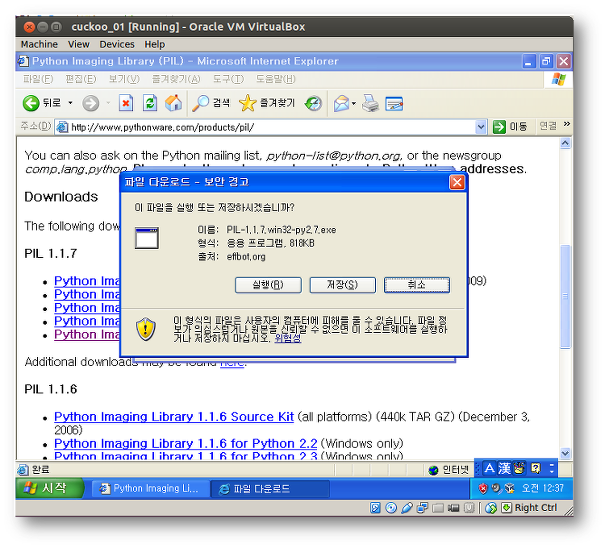
Task: Click the Edit page toolbar icon
Action: click(394, 103)
